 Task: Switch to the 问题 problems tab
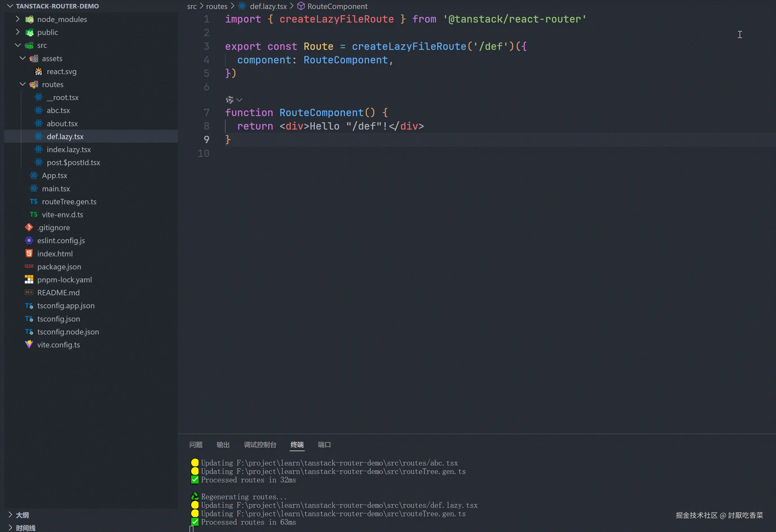196,445
